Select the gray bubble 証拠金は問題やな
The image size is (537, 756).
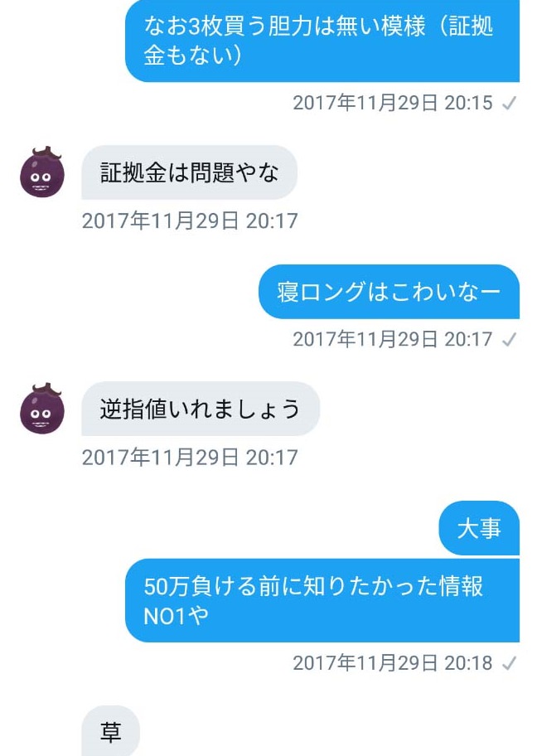click(189, 172)
